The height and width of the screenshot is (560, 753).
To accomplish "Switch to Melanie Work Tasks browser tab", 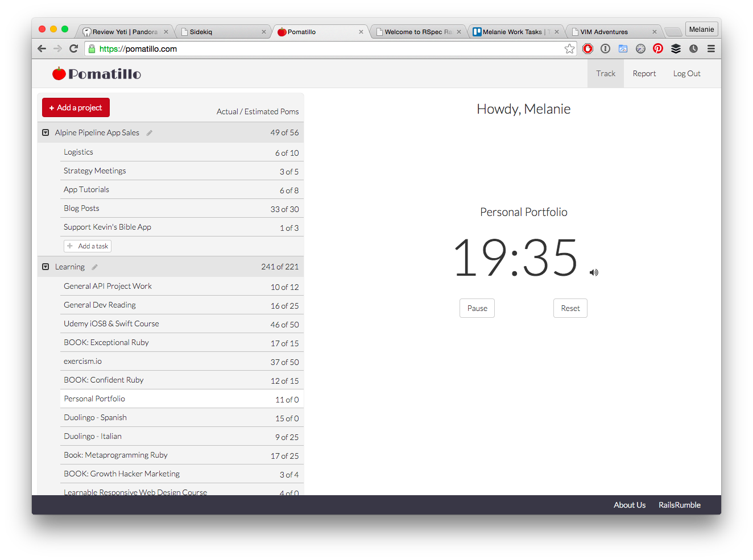I will pos(516,32).
